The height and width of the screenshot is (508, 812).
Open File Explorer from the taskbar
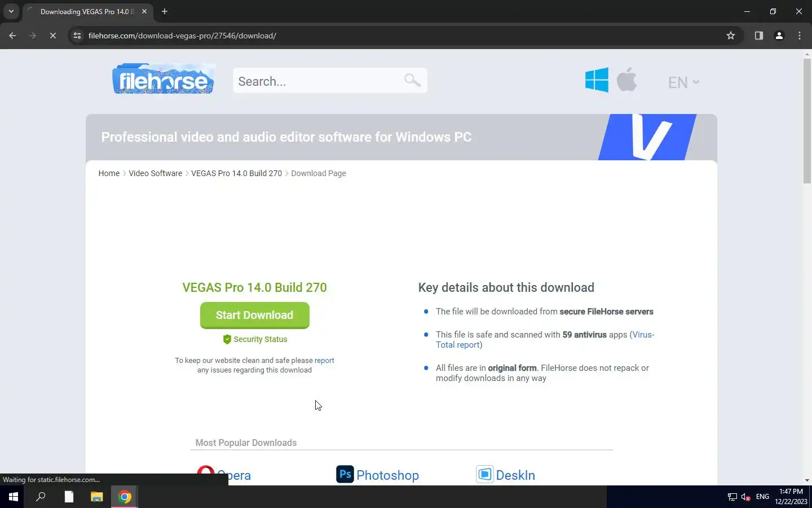click(97, 497)
